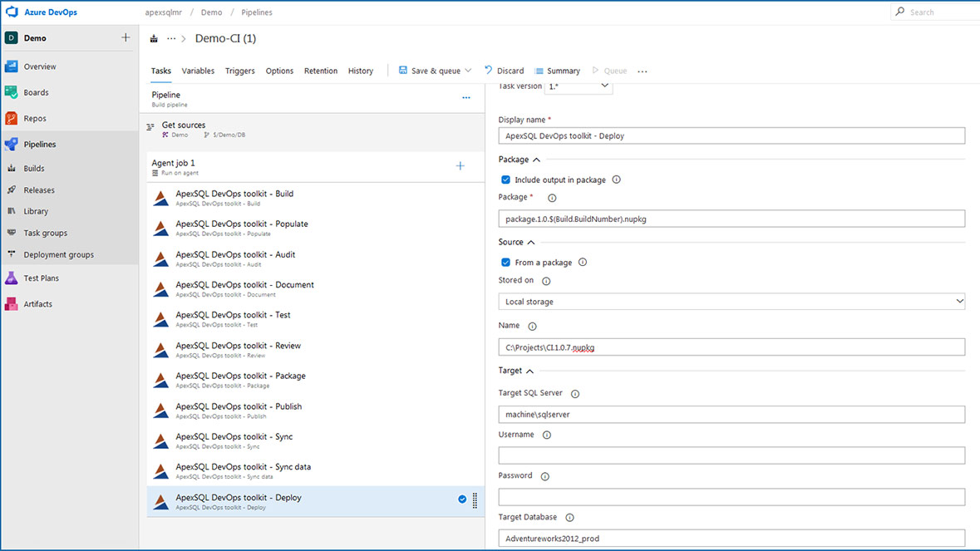Screen dimensions: 980x551
Task: Click the Target SQL Server input field
Action: (x=731, y=414)
